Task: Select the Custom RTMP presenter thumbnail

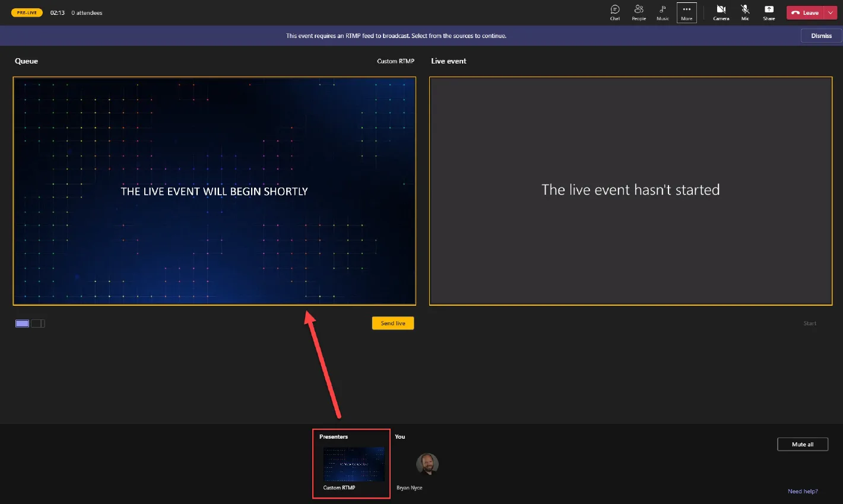Action: point(353,464)
